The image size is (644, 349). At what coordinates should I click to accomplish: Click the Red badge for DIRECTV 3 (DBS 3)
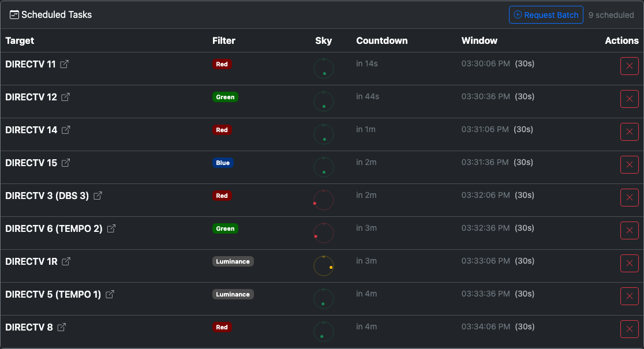point(222,196)
